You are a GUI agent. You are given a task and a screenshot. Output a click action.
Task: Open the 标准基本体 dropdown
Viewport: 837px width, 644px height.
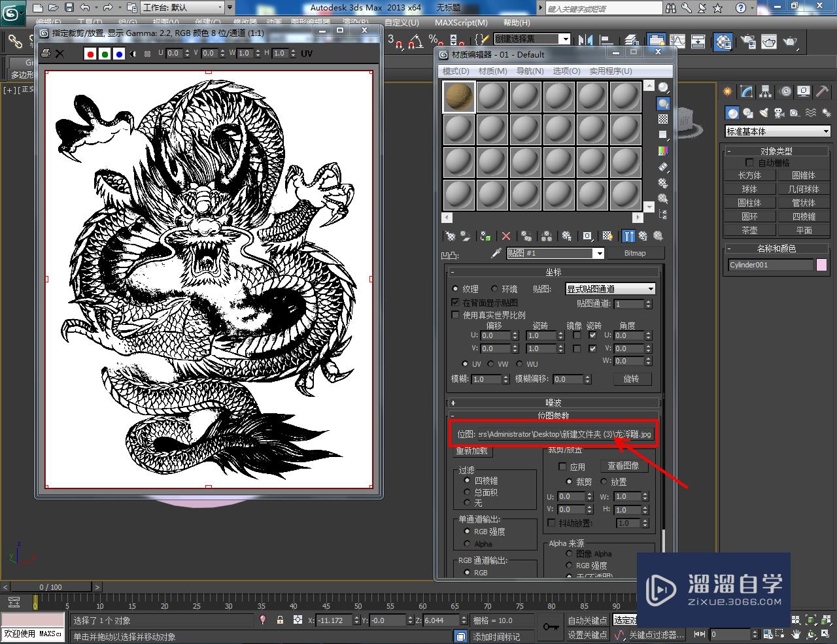[777, 131]
